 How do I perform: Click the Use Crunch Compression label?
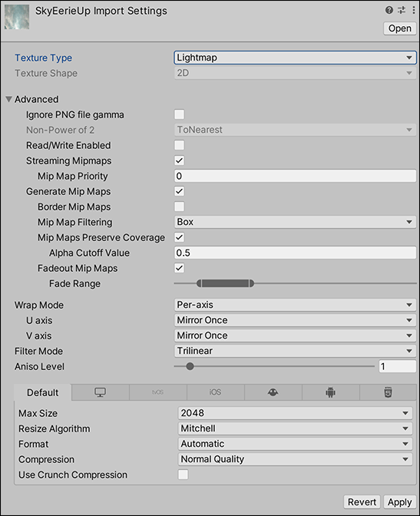[73, 475]
